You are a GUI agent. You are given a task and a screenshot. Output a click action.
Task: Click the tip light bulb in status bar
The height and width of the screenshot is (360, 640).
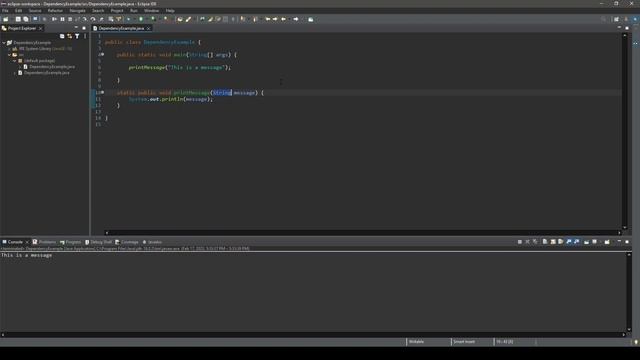coord(636,342)
